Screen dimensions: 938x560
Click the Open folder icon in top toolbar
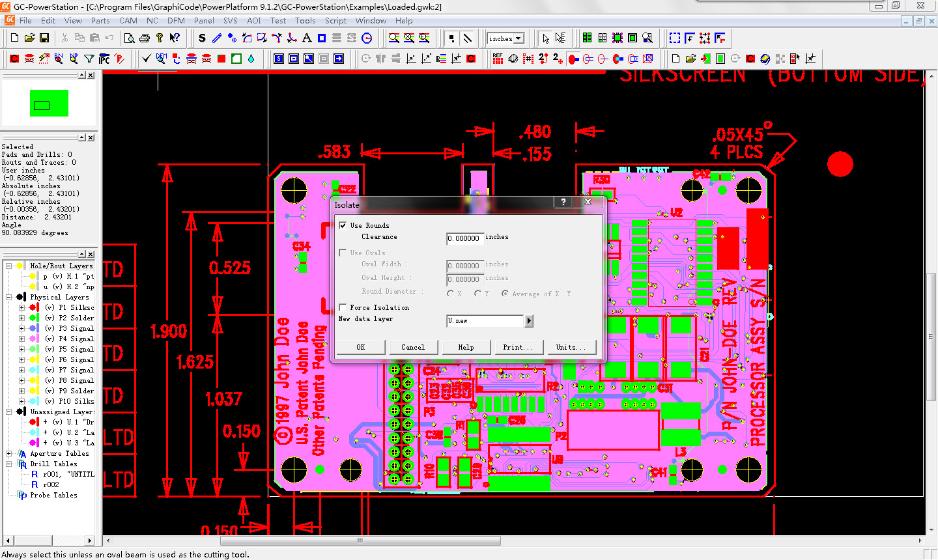[x=29, y=38]
